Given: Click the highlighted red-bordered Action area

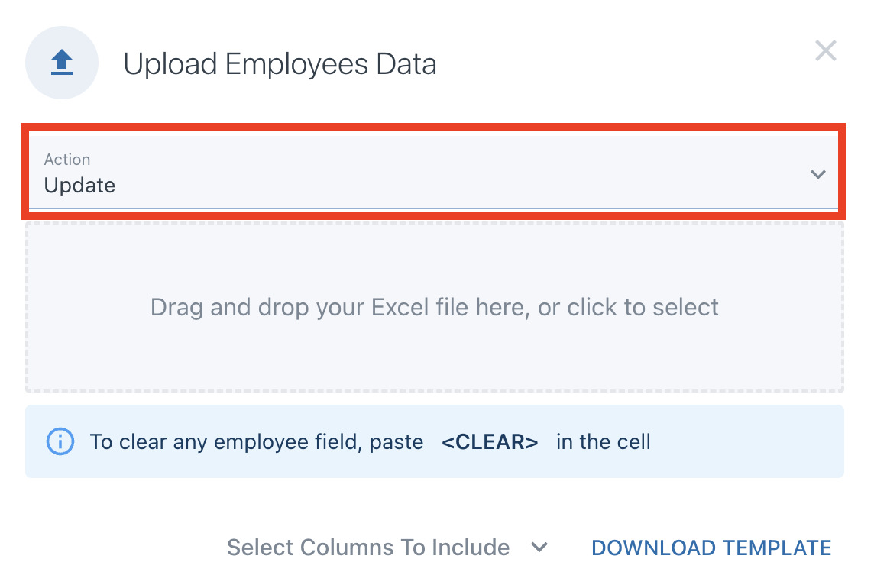Looking at the screenshot, I should [x=435, y=172].
